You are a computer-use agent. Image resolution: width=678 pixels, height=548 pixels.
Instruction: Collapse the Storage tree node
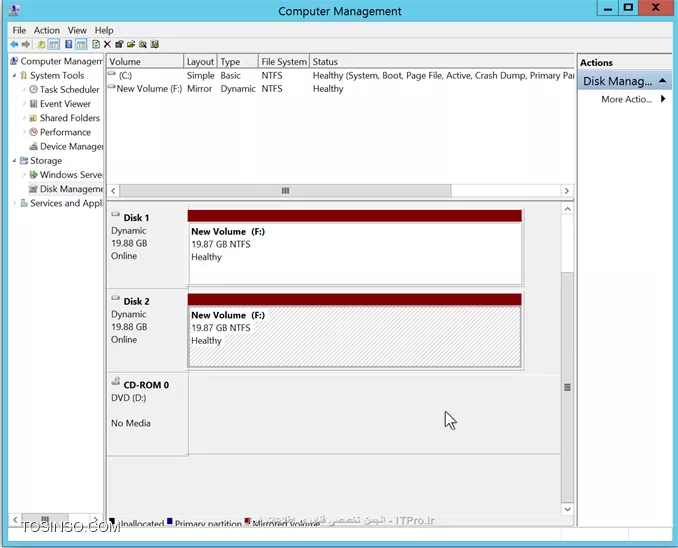[14, 160]
